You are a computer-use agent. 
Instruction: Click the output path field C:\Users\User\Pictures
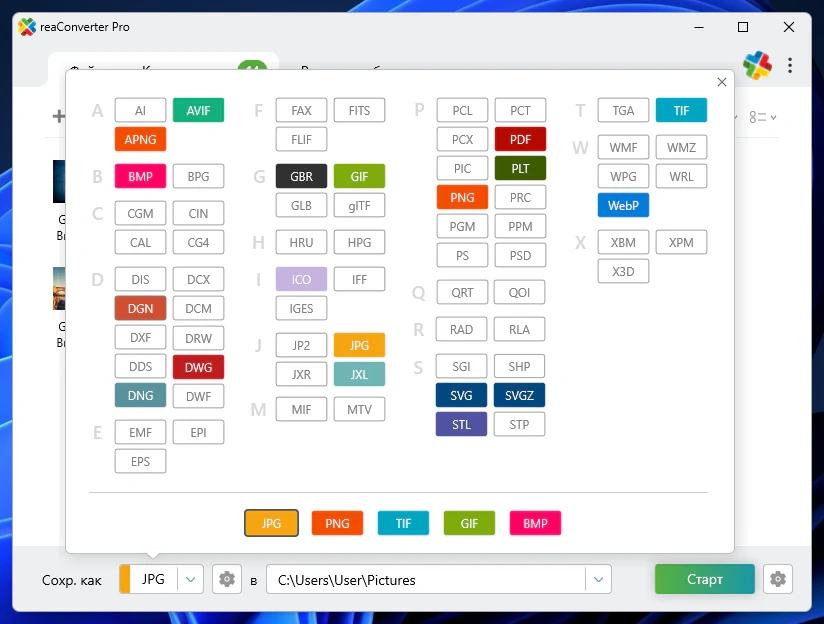click(425, 579)
